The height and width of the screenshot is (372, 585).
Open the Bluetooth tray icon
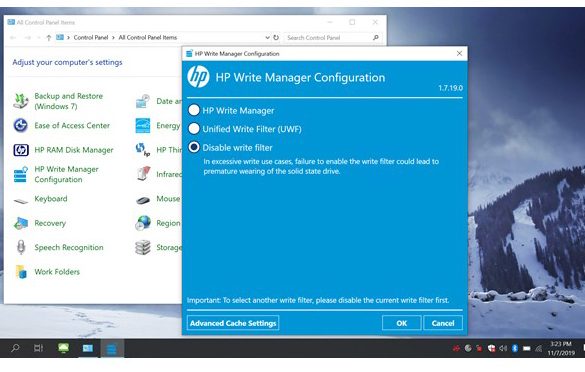point(515,348)
